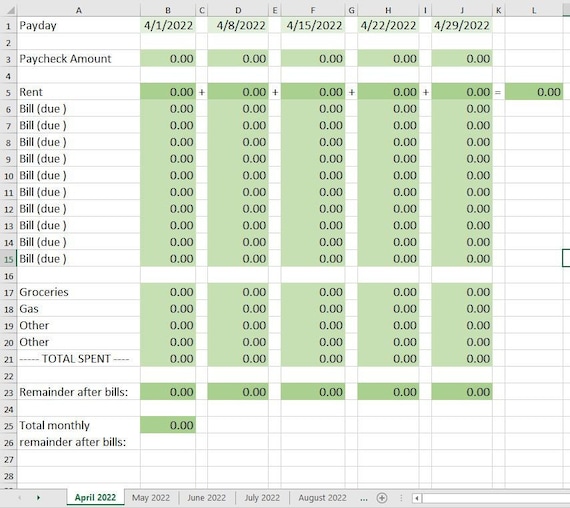
Task: Show more sheet tabs via ellipsis
Action: point(364,498)
